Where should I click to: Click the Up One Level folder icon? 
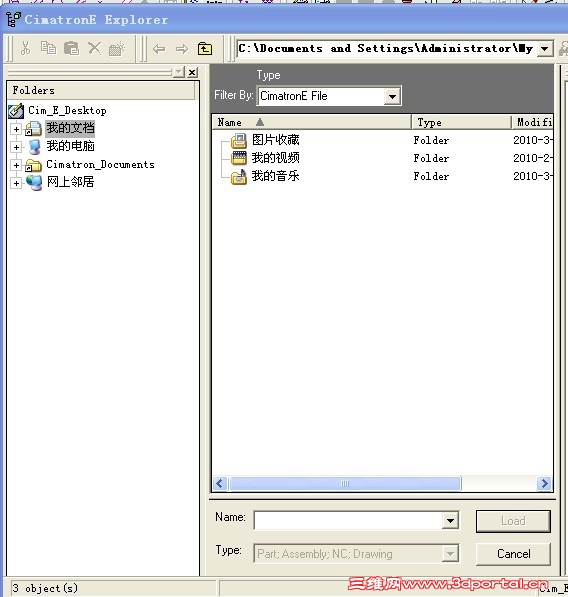pos(205,48)
